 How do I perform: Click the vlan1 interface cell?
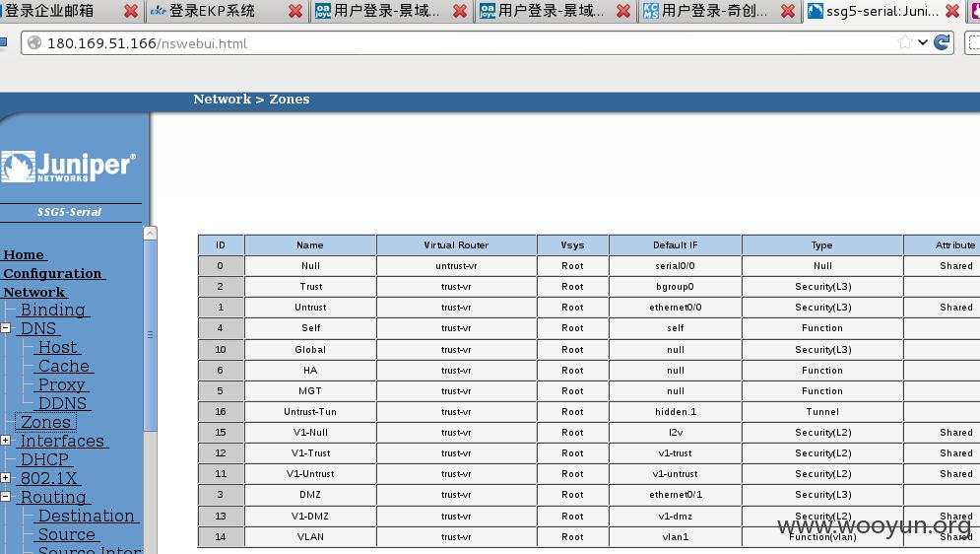pos(675,536)
